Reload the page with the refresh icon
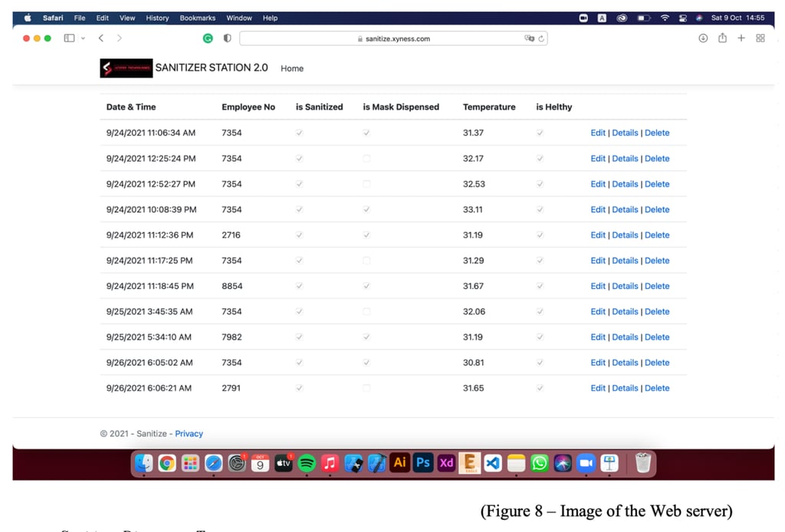785x532 pixels. click(541, 38)
